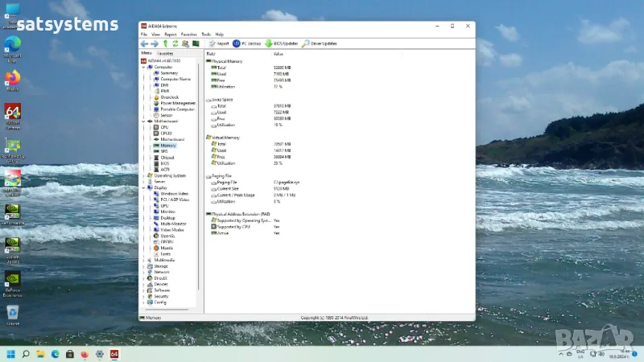Image resolution: width=644 pixels, height=362 pixels.
Task: Click the Back navigation arrow in toolbar
Action: tap(145, 43)
